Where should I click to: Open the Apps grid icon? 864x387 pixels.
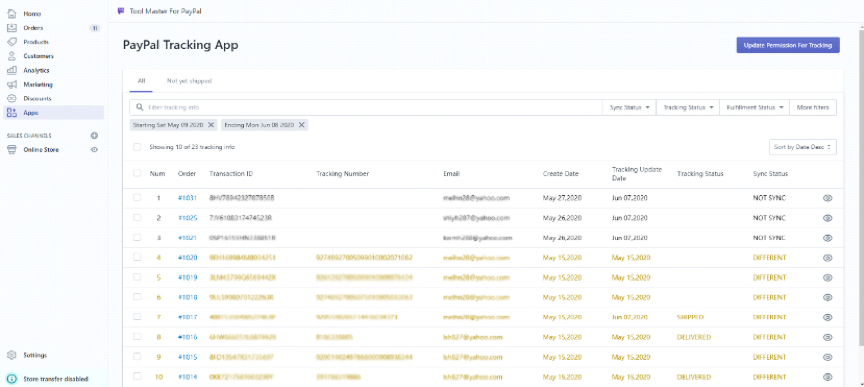click(x=12, y=112)
